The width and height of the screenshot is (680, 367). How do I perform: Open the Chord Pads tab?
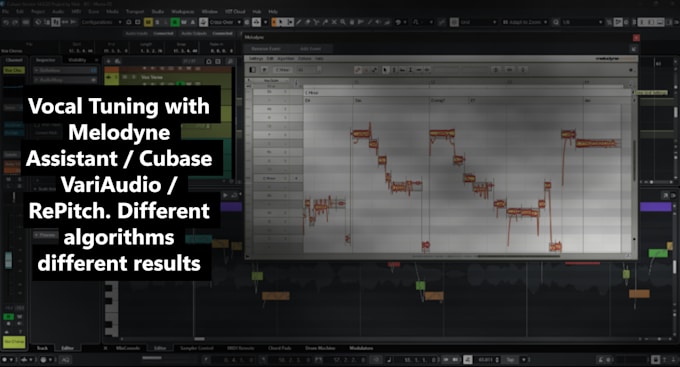[x=280, y=348]
